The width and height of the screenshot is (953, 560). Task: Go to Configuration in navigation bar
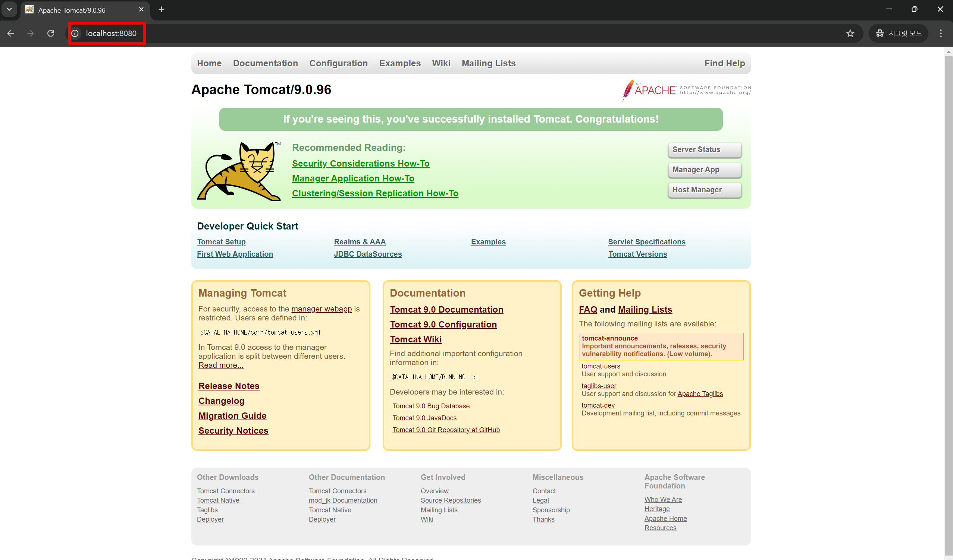click(338, 63)
